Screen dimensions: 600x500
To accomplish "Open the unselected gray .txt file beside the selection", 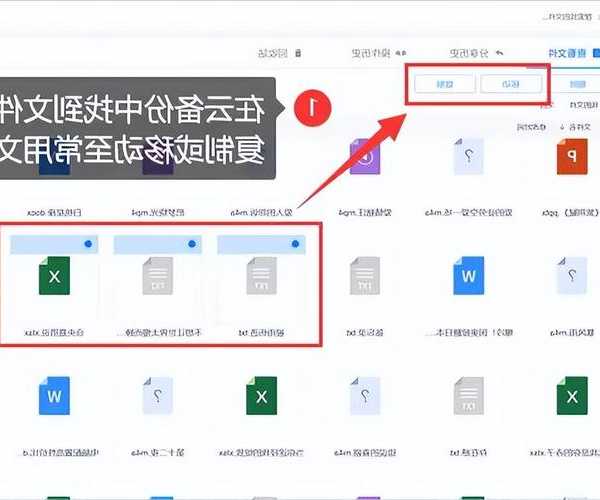I will coord(365,275).
